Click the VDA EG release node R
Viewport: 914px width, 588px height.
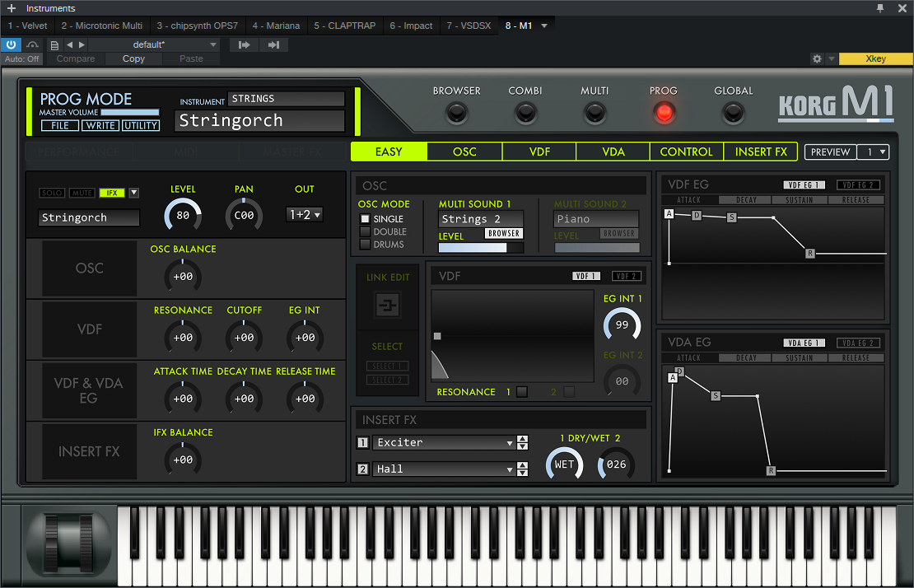click(x=771, y=470)
